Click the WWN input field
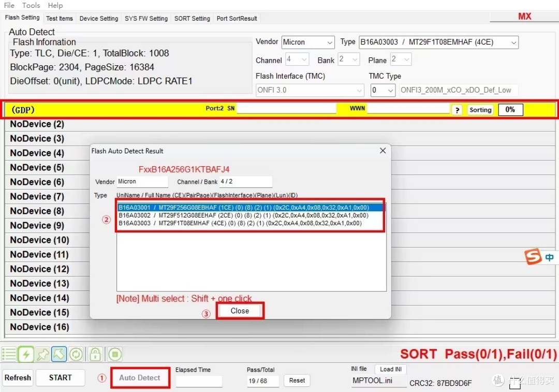This screenshot has height=392, width=559. click(x=408, y=109)
